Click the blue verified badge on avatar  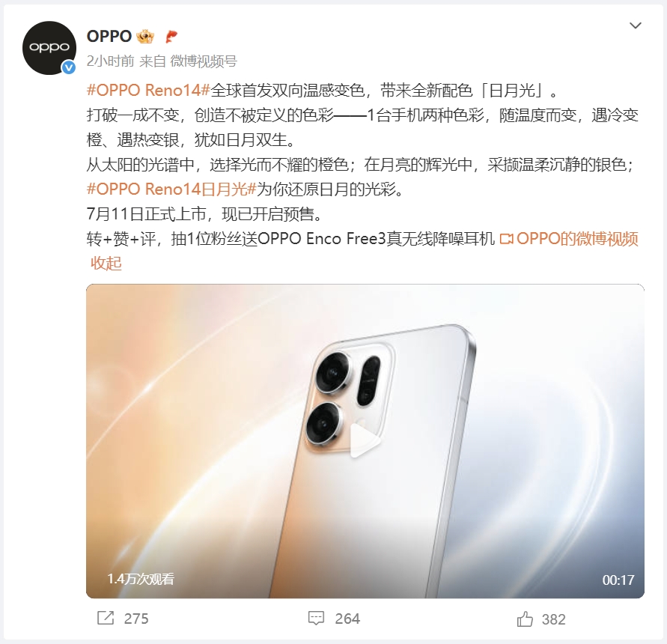pos(69,67)
